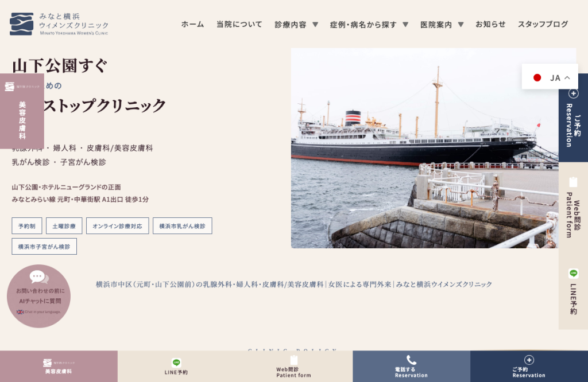Open the right-side LINE予約 tab
This screenshot has height=382, width=588.
click(574, 292)
